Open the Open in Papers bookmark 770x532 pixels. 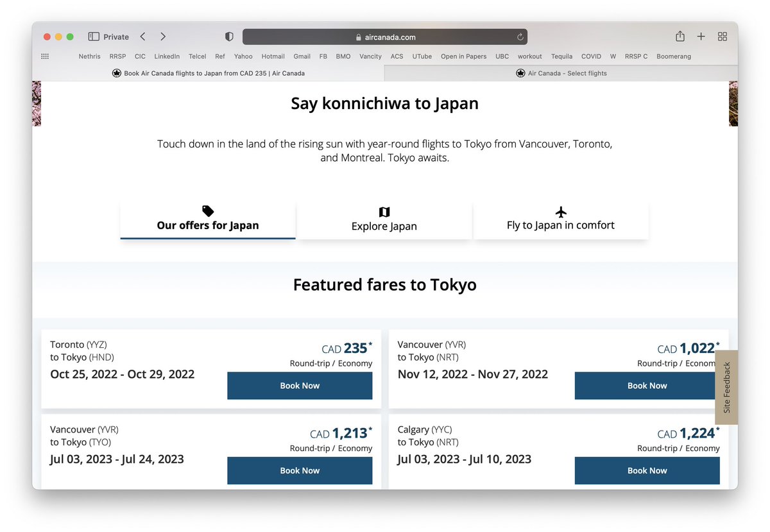[x=463, y=56]
